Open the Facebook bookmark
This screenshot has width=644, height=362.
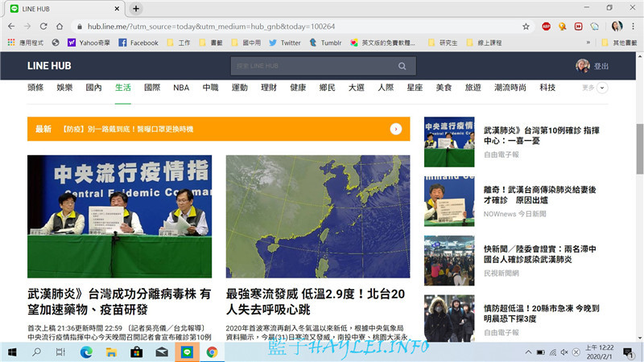pyautogui.click(x=138, y=43)
